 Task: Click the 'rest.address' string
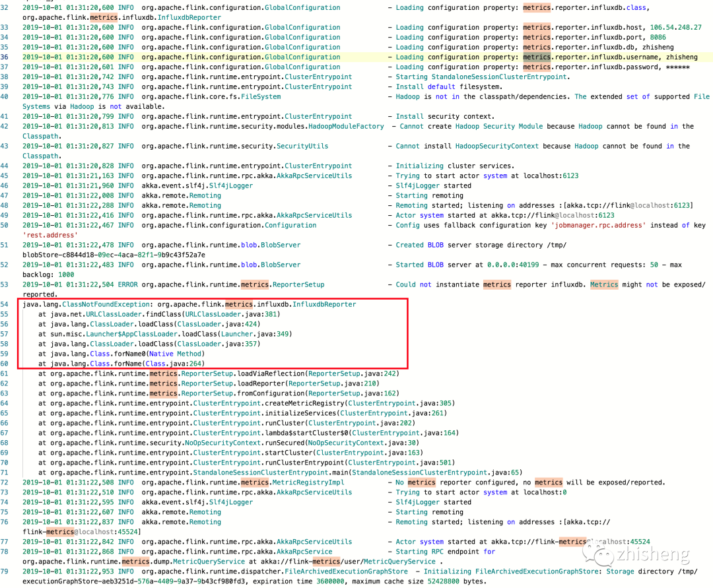[x=50, y=236]
